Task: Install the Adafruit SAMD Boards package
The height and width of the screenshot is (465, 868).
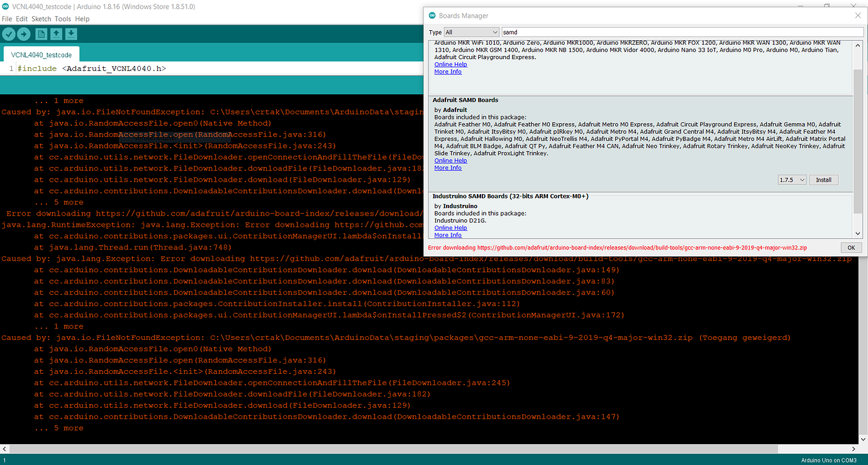Action: point(823,179)
